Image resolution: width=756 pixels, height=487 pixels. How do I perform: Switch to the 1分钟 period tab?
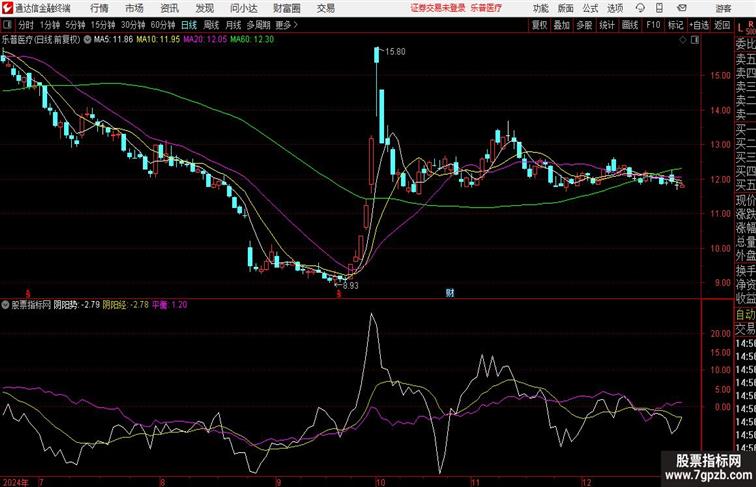[50, 25]
